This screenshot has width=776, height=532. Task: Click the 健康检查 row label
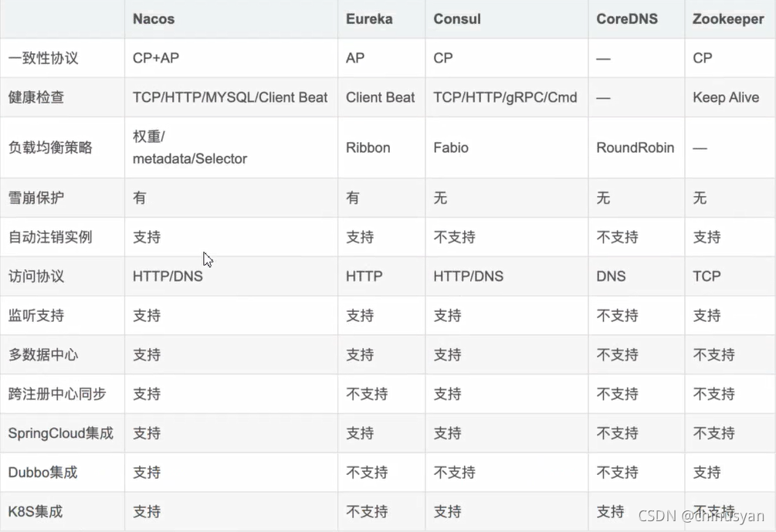pos(36,97)
